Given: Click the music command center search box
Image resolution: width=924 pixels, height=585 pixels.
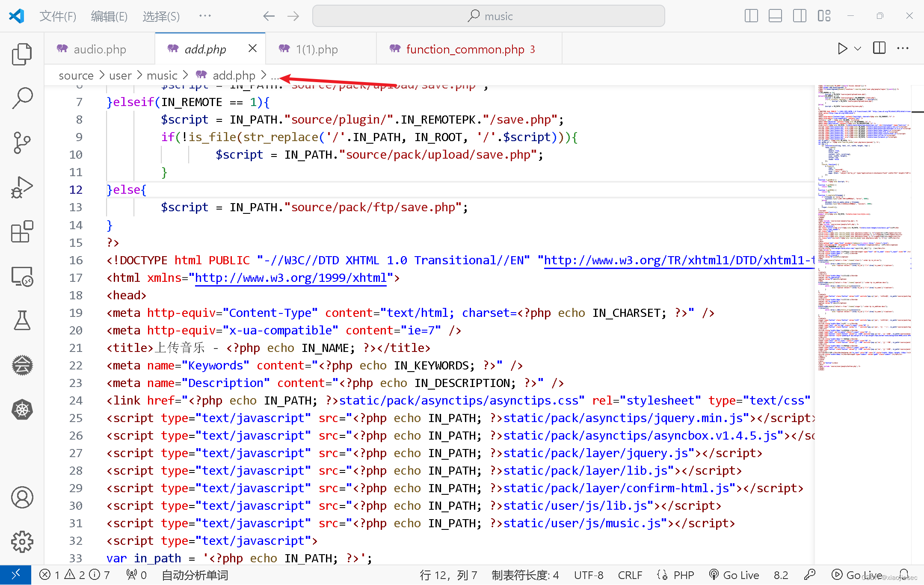Looking at the screenshot, I should pyautogui.click(x=489, y=16).
